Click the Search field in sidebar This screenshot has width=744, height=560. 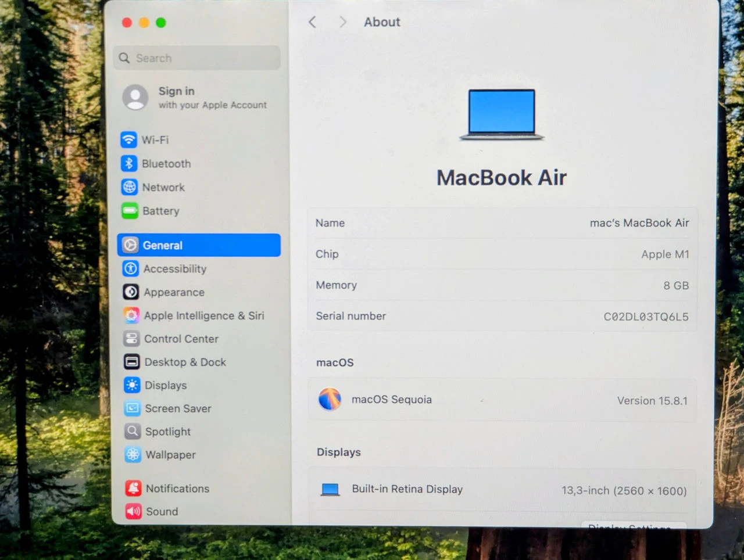click(197, 58)
